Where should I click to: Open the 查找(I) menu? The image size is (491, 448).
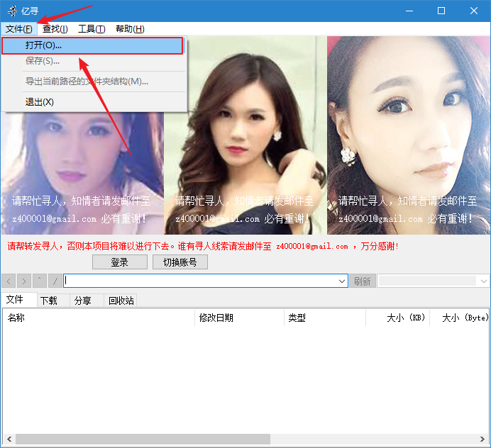click(55, 29)
